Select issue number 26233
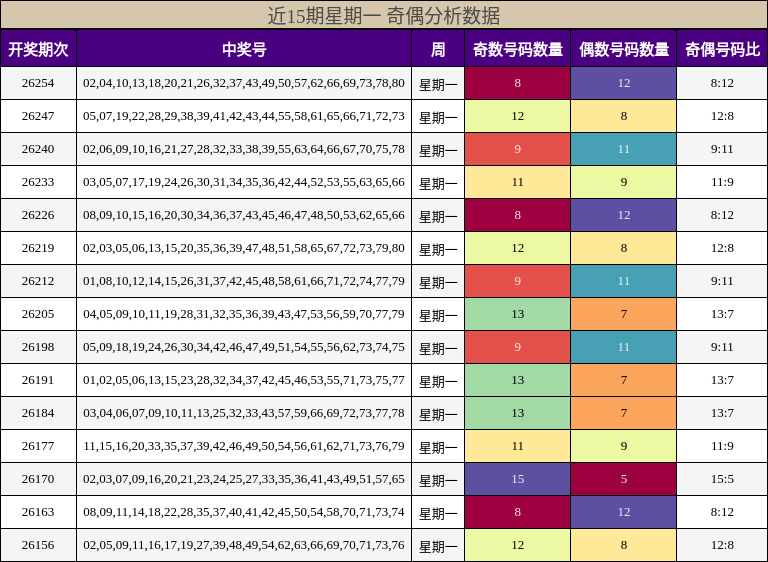 pos(38,182)
